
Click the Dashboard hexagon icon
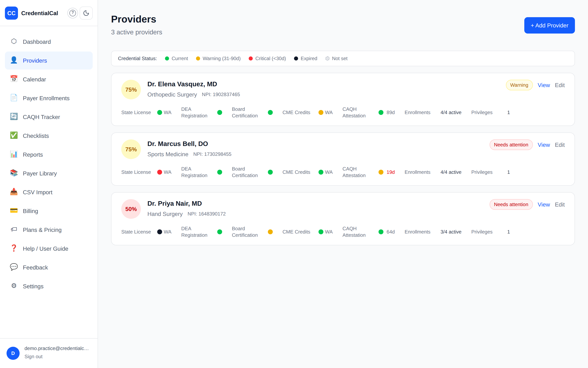coord(14,41)
